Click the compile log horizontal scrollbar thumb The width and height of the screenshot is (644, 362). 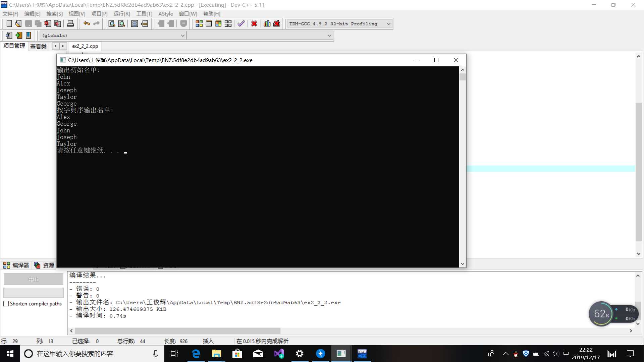coord(177,331)
